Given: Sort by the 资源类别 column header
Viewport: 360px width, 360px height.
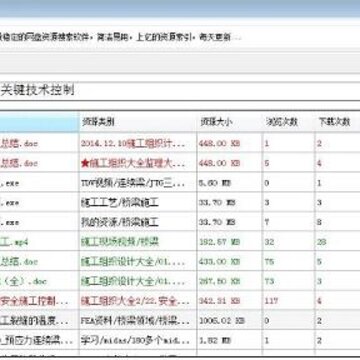Looking at the screenshot, I should click(x=138, y=122).
